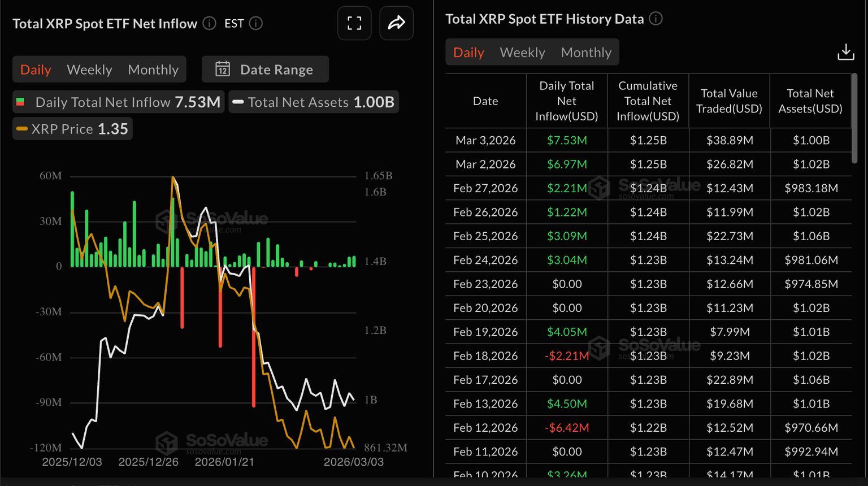Image resolution: width=868 pixels, height=486 pixels.
Task: Select Weekly in the history data panel
Action: tap(522, 52)
